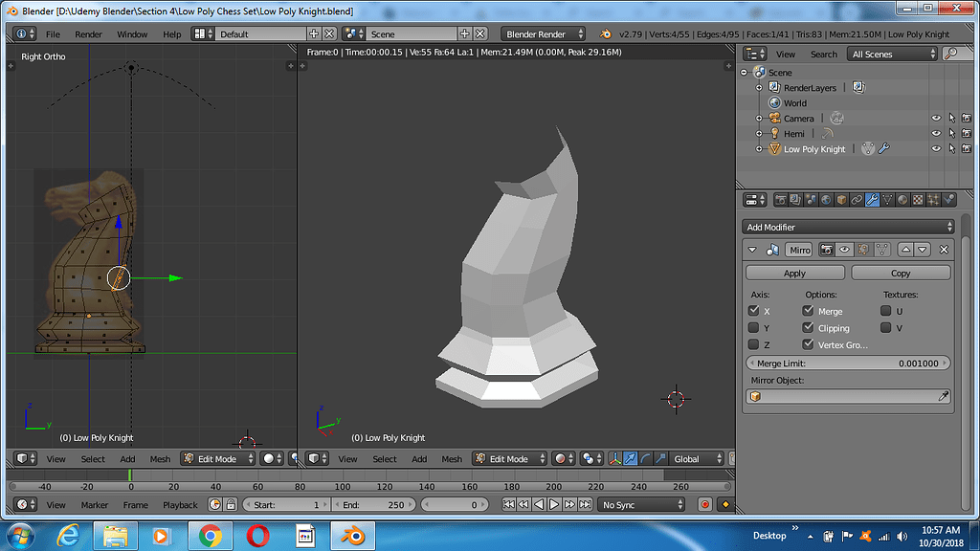Toggle Low Poly Knight visibility eye

(936, 148)
